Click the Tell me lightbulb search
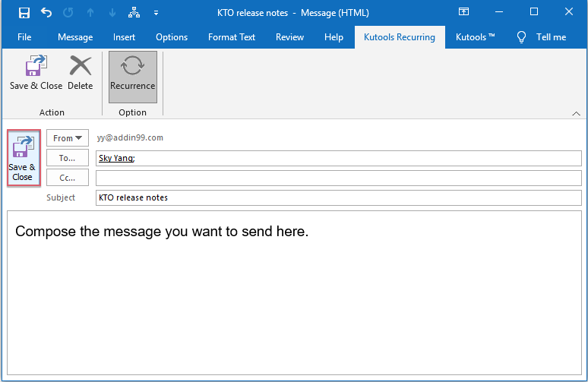Viewport: 588px width, 382px height. point(542,37)
